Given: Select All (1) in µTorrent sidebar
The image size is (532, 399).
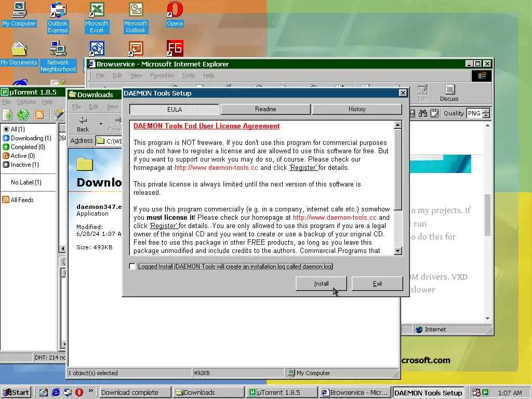Looking at the screenshot, I should point(14,129).
